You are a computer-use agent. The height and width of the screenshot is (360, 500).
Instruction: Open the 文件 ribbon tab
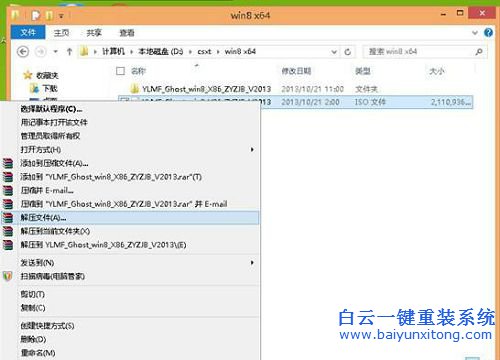tap(28, 32)
